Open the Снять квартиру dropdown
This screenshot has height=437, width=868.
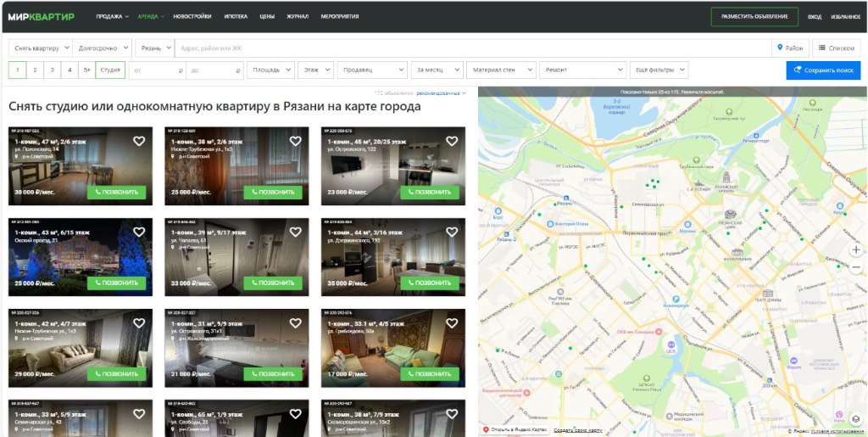(x=41, y=48)
